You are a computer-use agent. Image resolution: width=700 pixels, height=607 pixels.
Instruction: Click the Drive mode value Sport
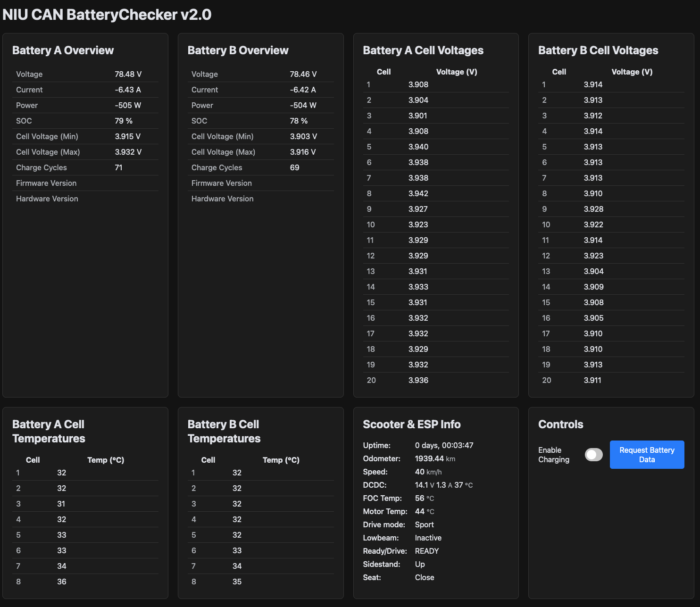coord(424,524)
